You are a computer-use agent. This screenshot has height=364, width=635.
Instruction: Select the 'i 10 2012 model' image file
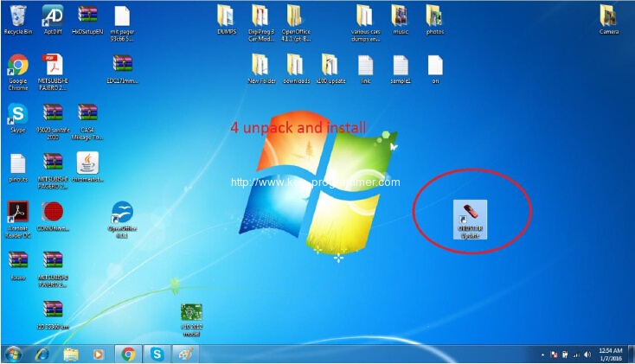click(x=191, y=320)
